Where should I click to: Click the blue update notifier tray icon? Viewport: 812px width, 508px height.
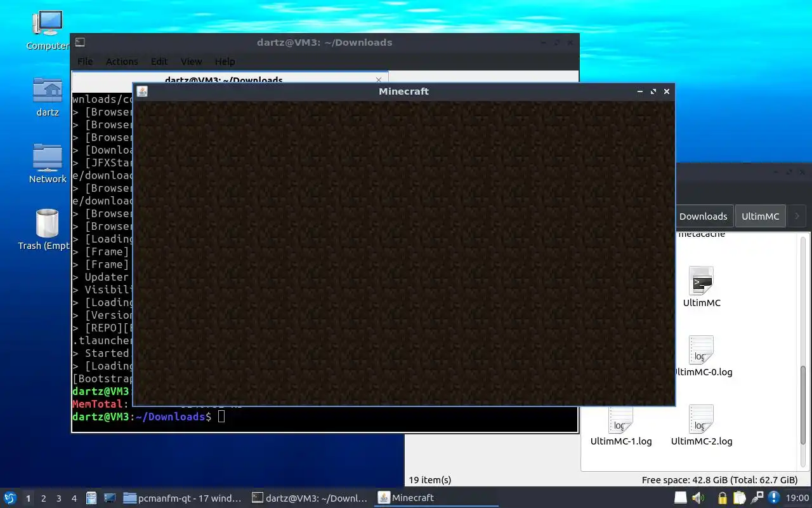(773, 498)
